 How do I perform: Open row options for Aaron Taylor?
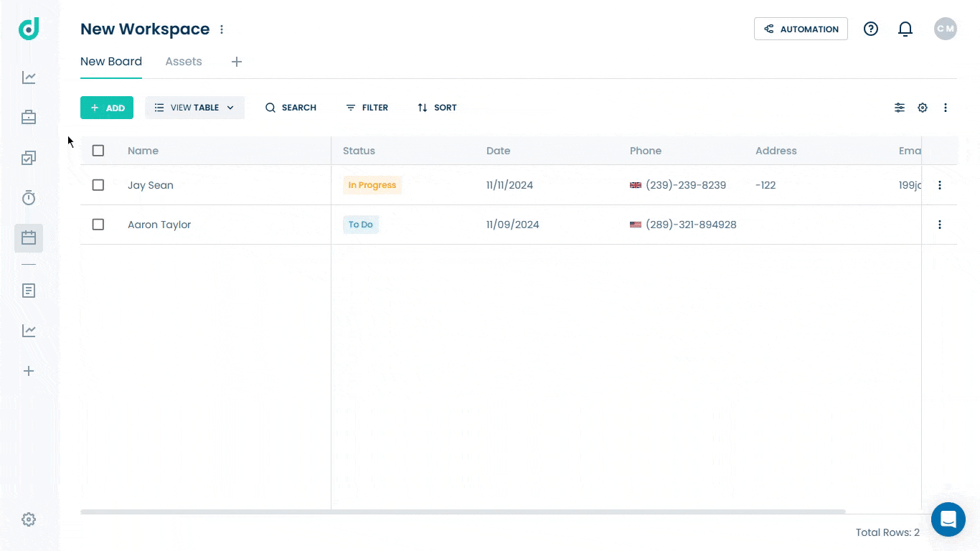[940, 225]
